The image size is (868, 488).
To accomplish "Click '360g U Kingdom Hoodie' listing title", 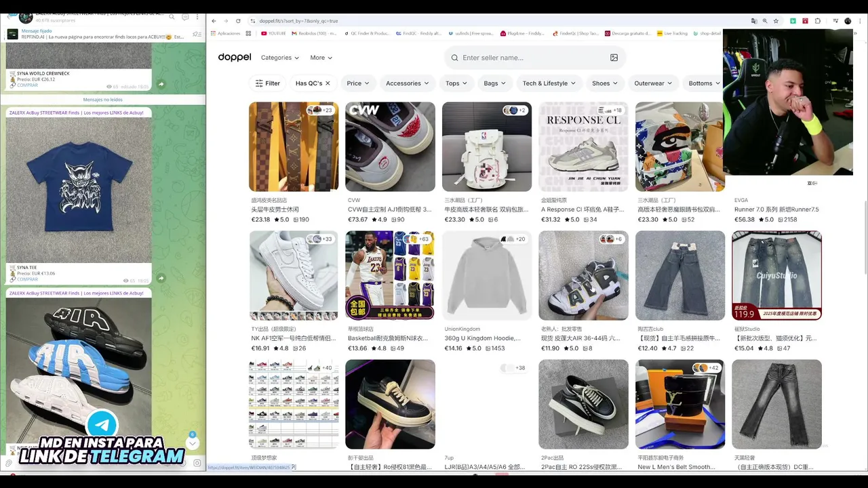I will point(483,338).
